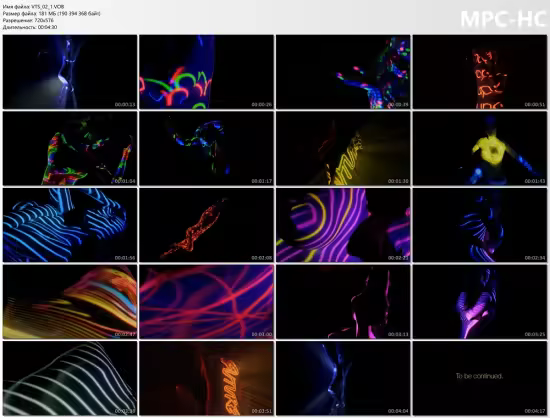Image resolution: width=550 pixels, height=418 pixels.
Task: Select the orange neon frame at 00:03:51
Action: (206, 378)
